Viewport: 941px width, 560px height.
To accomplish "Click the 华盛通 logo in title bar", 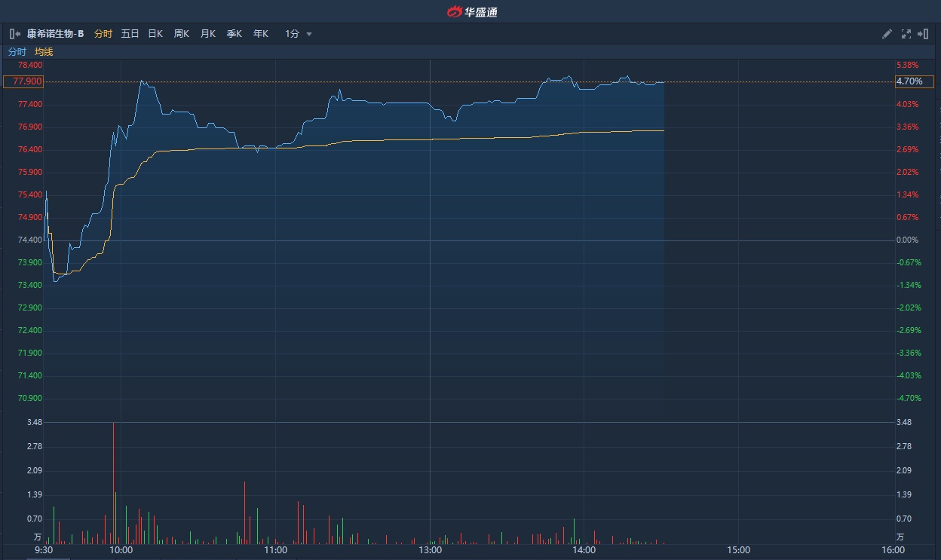I will 472,11.
